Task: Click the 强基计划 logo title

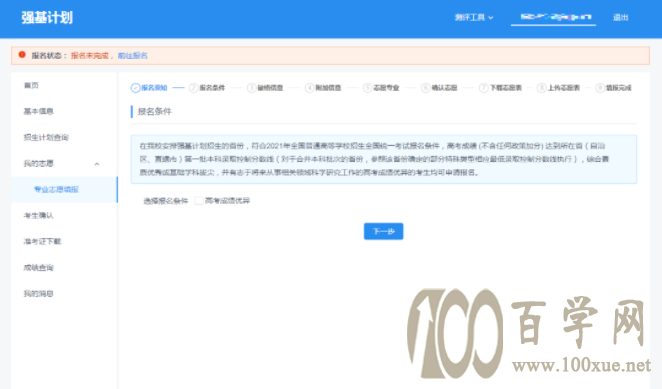Action: [x=47, y=18]
